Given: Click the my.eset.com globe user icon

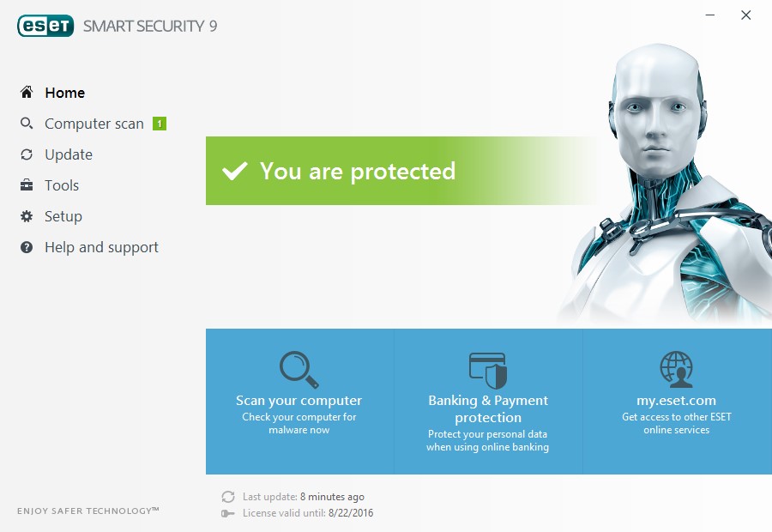Looking at the screenshot, I should click(x=677, y=369).
